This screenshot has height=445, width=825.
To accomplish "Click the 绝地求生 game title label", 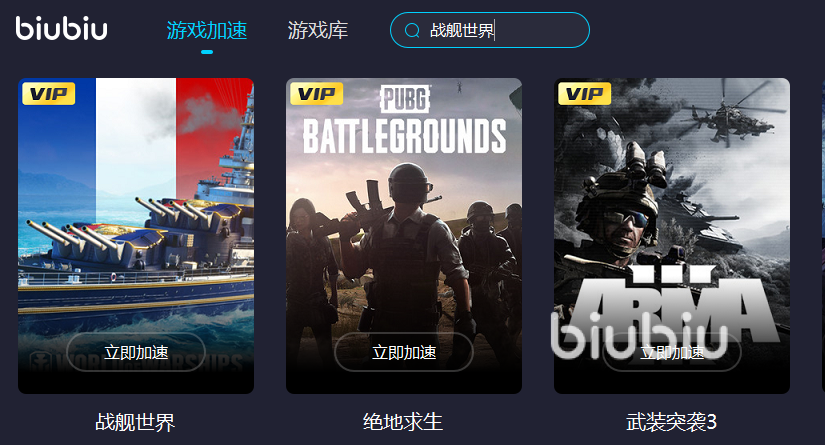I will click(x=403, y=422).
